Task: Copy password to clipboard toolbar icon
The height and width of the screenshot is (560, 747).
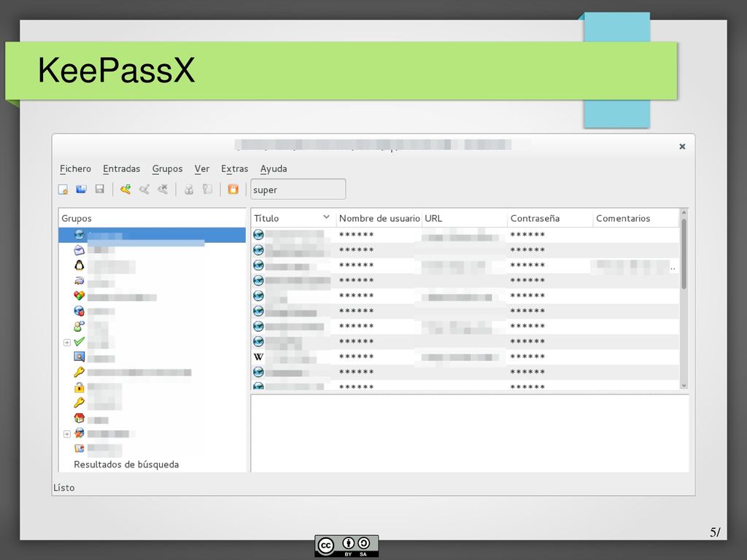Action: click(207, 190)
